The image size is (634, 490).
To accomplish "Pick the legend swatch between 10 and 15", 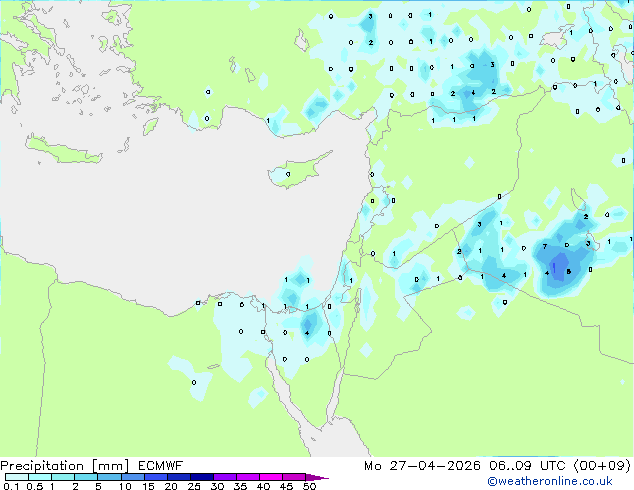I will coord(132,477).
